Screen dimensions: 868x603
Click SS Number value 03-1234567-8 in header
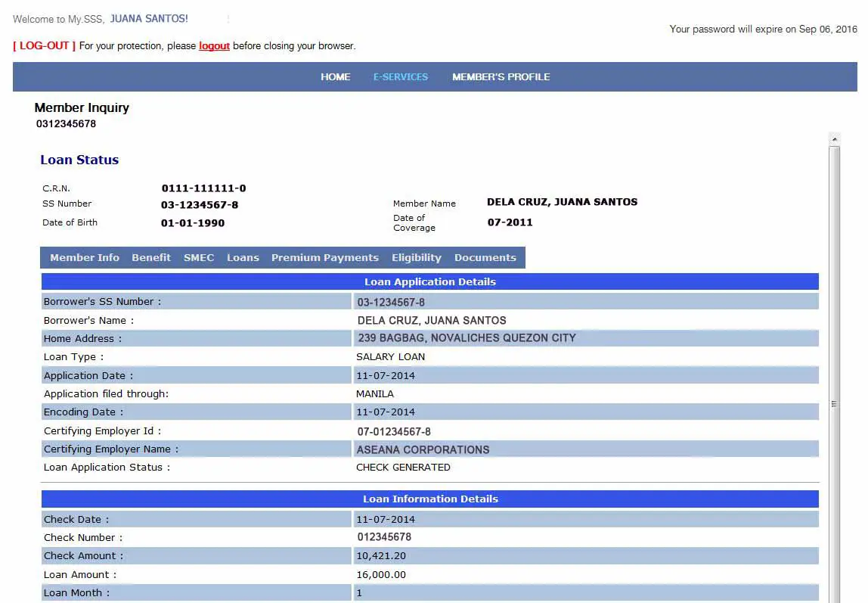click(x=200, y=205)
